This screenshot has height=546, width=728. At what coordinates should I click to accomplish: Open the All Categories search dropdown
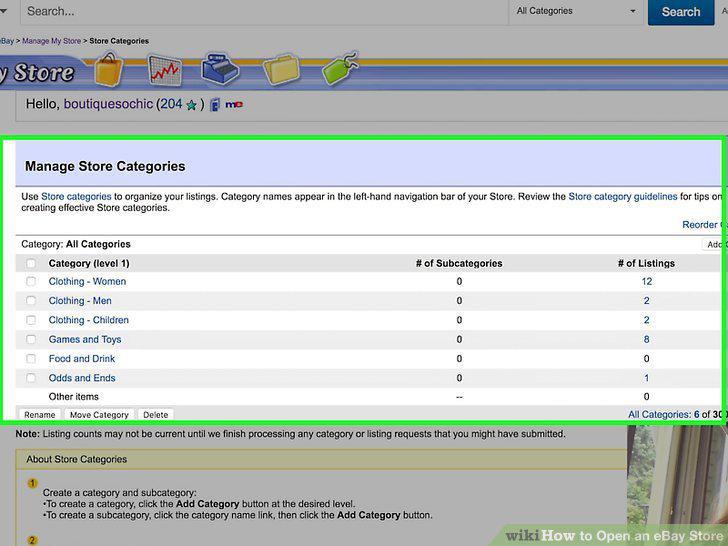pyautogui.click(x=576, y=11)
